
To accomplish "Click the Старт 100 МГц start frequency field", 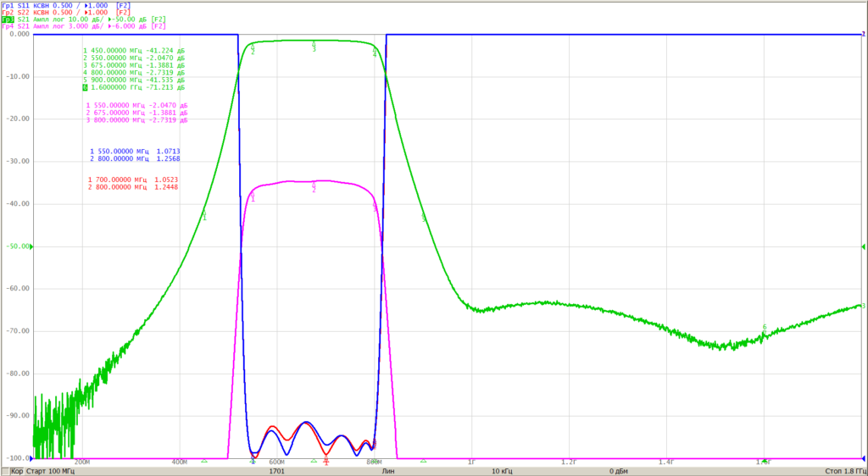I will 50,472.
